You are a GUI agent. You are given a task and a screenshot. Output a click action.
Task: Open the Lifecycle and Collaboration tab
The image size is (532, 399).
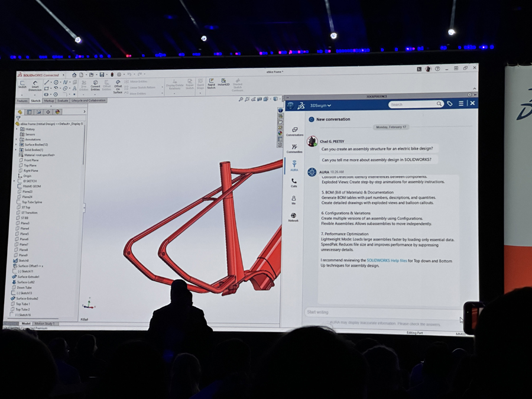pos(89,101)
